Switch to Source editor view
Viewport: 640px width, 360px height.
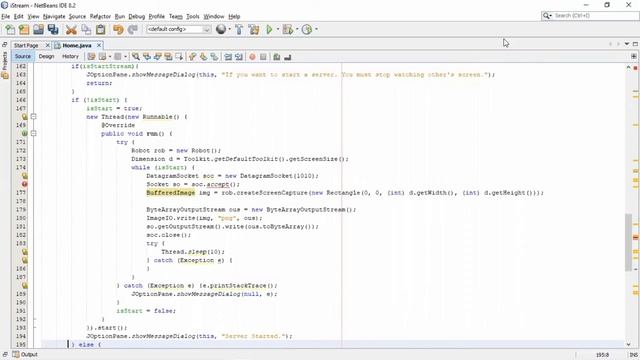pos(23,56)
